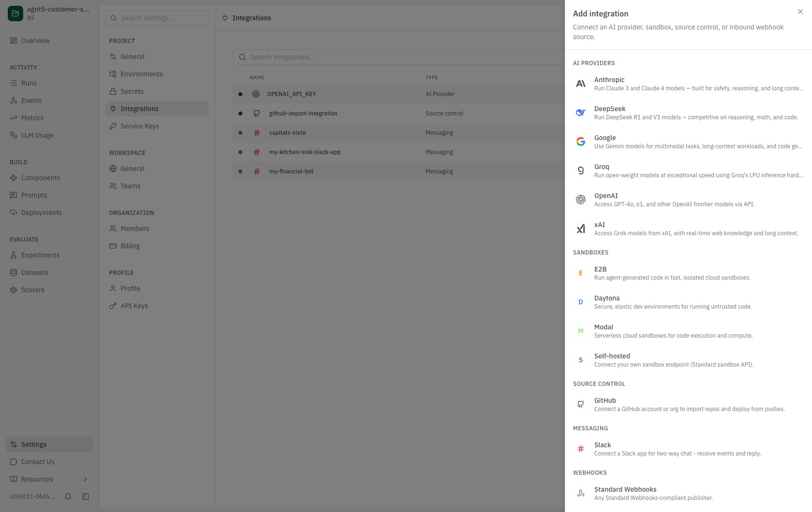This screenshot has width=812, height=512.
Task: Open the agnt5-customer-s... project switcher
Action: [x=49, y=14]
